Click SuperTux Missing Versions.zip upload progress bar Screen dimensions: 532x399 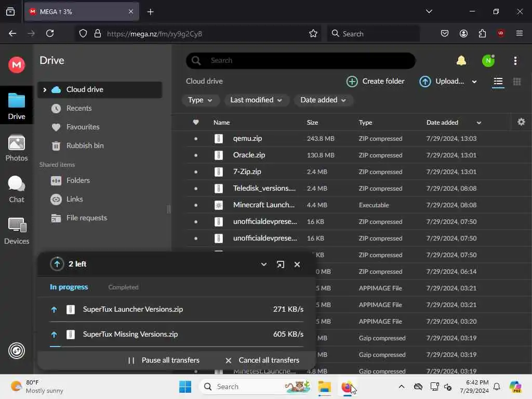(177, 347)
